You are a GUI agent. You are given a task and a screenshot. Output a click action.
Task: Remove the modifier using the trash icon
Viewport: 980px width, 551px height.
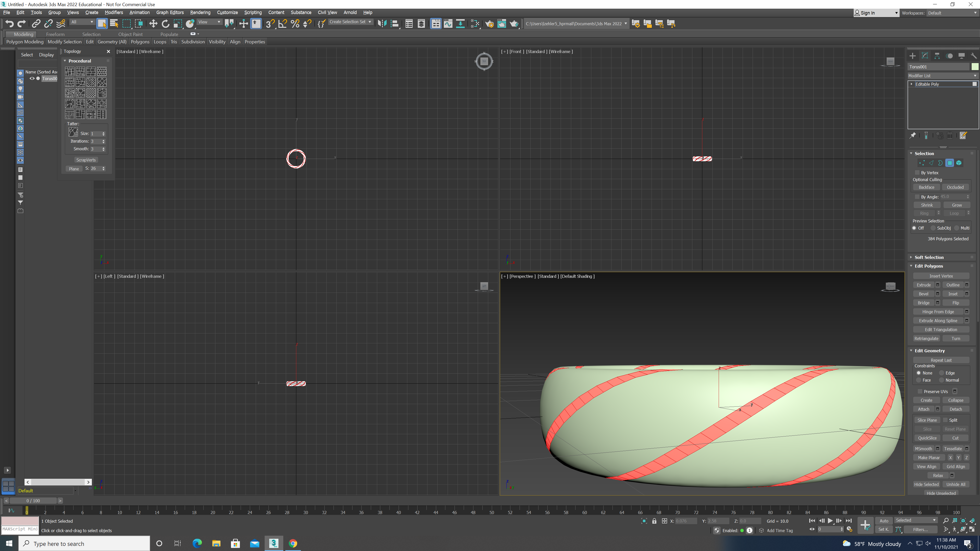(950, 135)
